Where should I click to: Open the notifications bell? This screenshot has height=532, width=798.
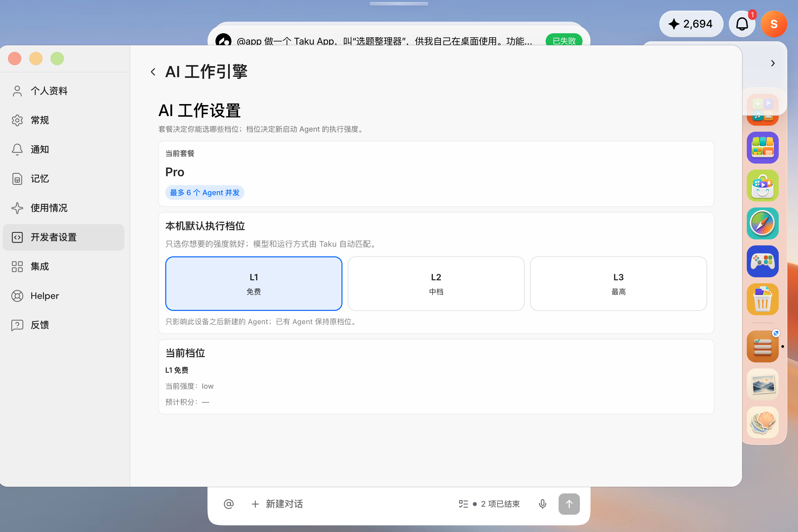(742, 24)
